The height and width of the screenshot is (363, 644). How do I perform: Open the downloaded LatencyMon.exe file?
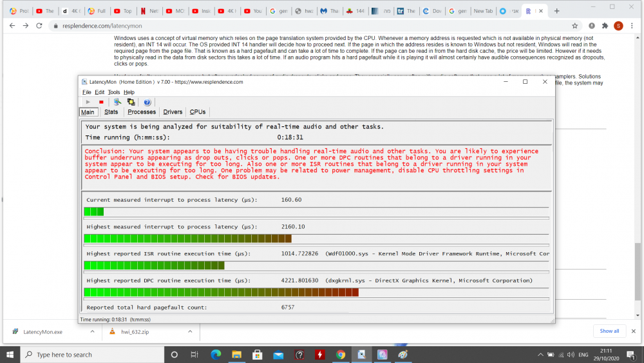click(x=43, y=332)
